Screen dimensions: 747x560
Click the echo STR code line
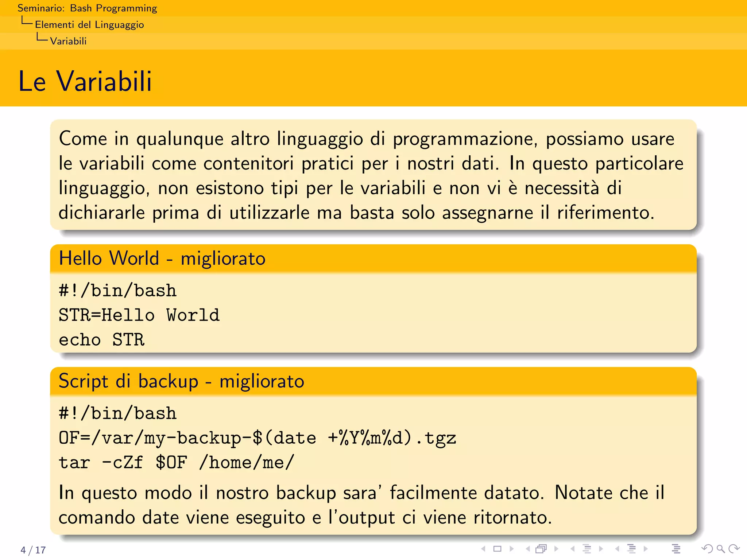(x=101, y=339)
